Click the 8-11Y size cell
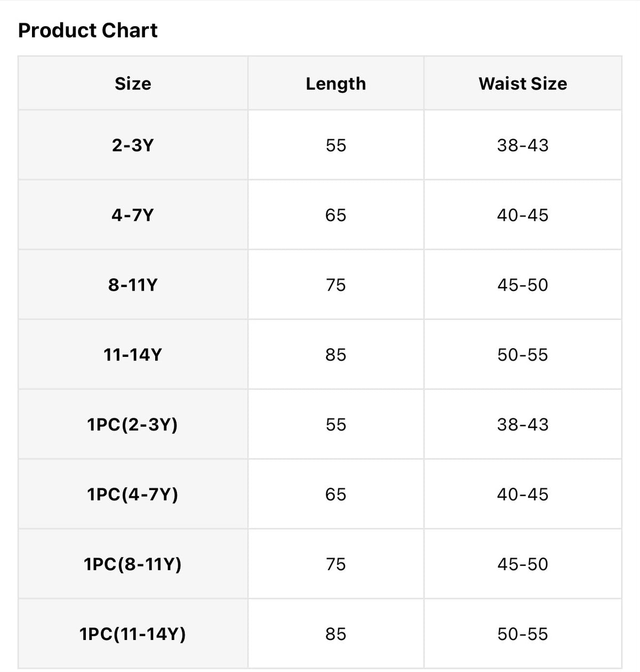640x672 pixels. [133, 285]
